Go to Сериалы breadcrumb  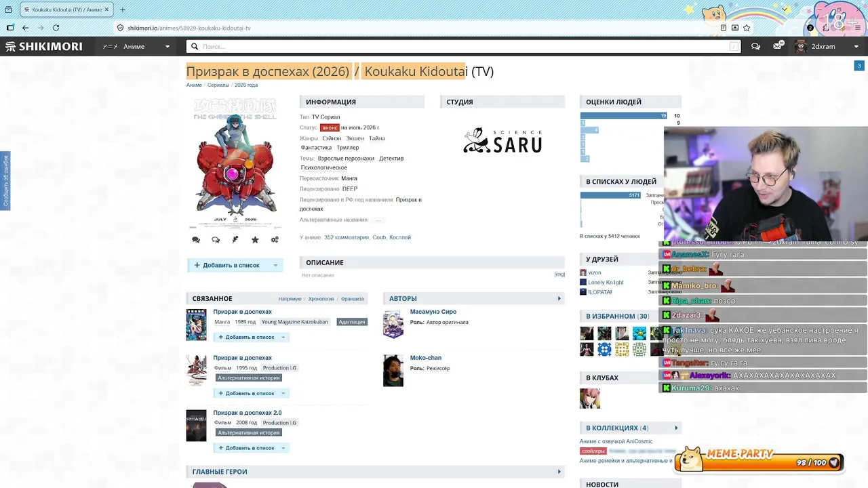(x=218, y=85)
